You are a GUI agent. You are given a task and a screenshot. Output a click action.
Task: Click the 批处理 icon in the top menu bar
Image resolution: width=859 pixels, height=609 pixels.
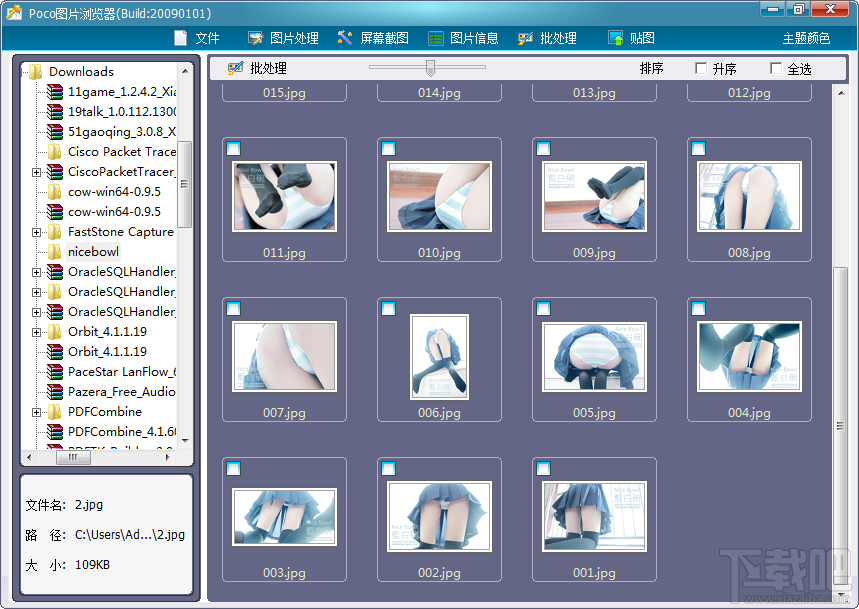[525, 38]
